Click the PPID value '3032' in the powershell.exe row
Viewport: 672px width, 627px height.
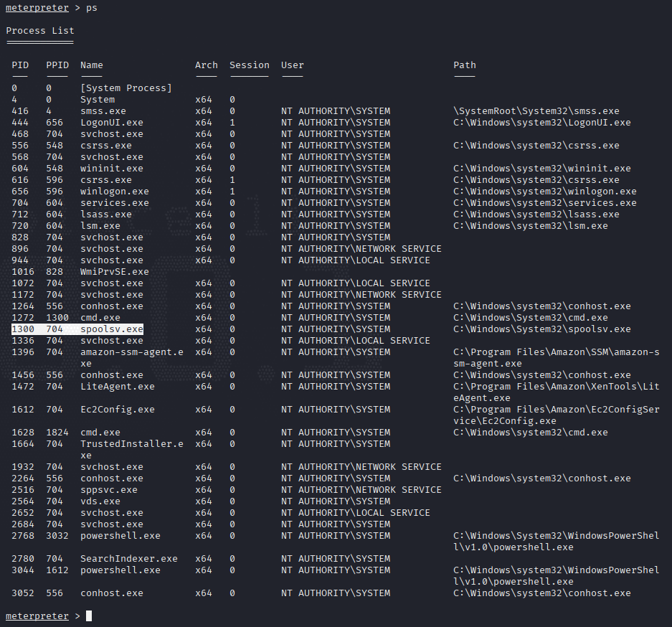coord(57,536)
